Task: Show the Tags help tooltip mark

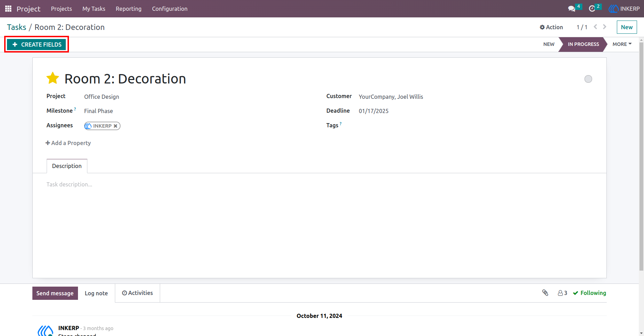Action: point(340,123)
